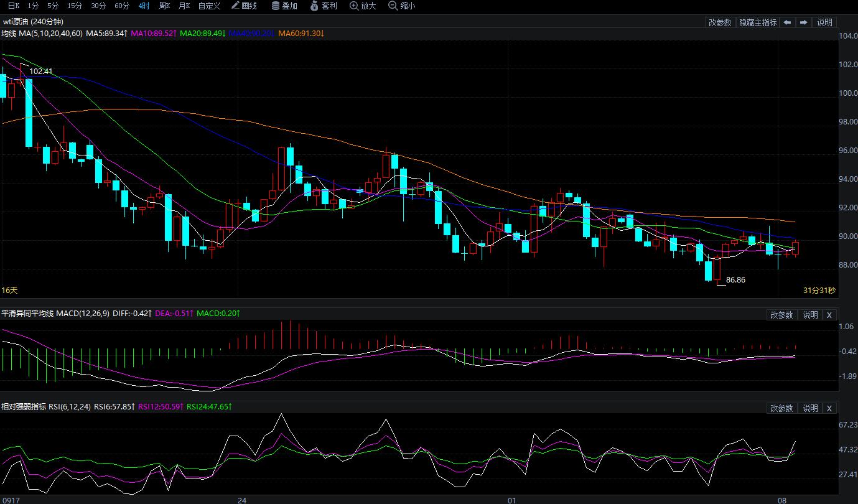Open 说明 for the main chart
858x504 pixels.
[824, 22]
